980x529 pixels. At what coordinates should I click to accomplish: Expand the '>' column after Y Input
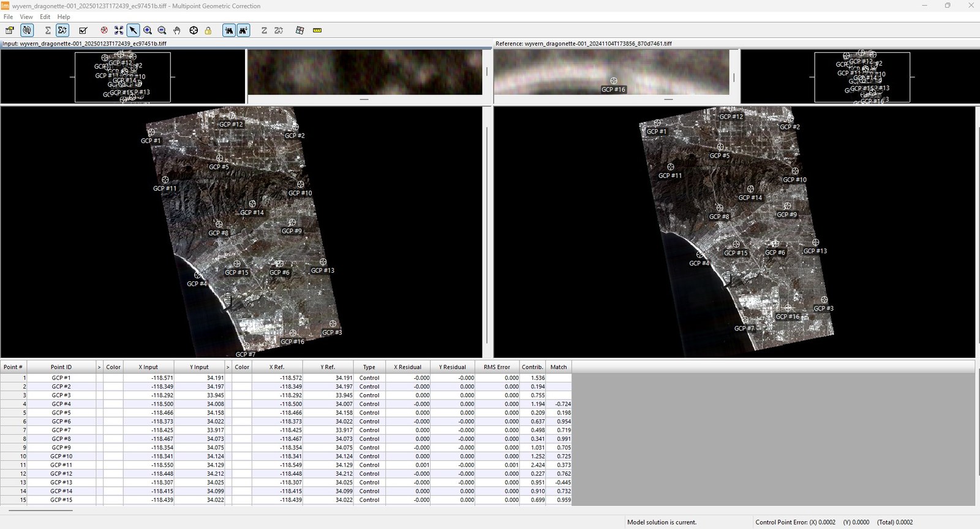(228, 367)
